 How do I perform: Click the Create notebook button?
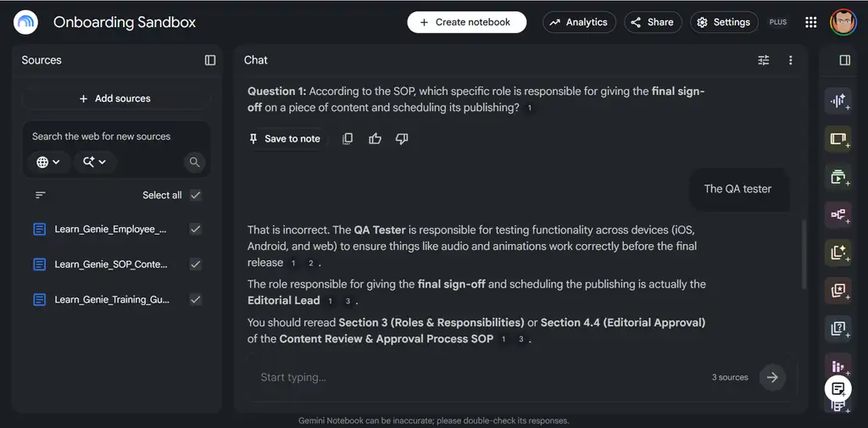coord(467,22)
